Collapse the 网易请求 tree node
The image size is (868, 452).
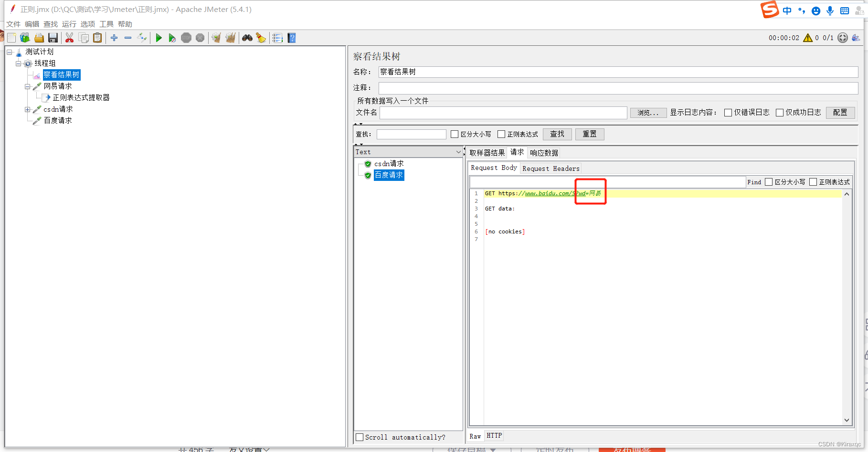pos(28,86)
